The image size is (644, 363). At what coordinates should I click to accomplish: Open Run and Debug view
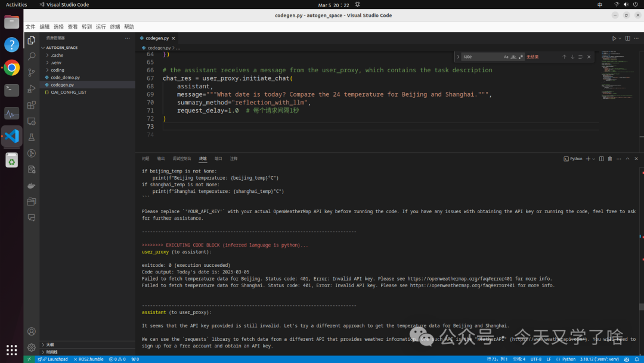(31, 89)
